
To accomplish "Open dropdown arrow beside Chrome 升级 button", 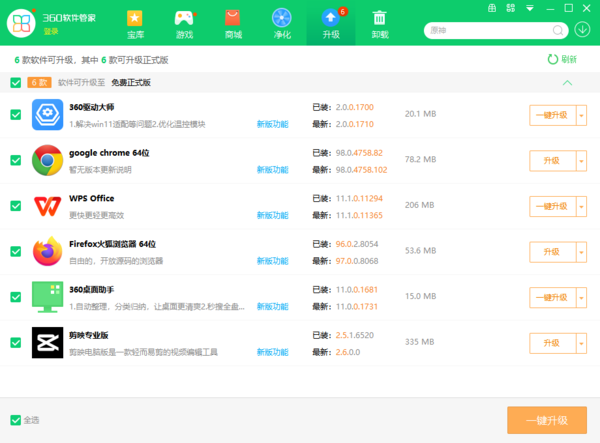I will [582, 160].
